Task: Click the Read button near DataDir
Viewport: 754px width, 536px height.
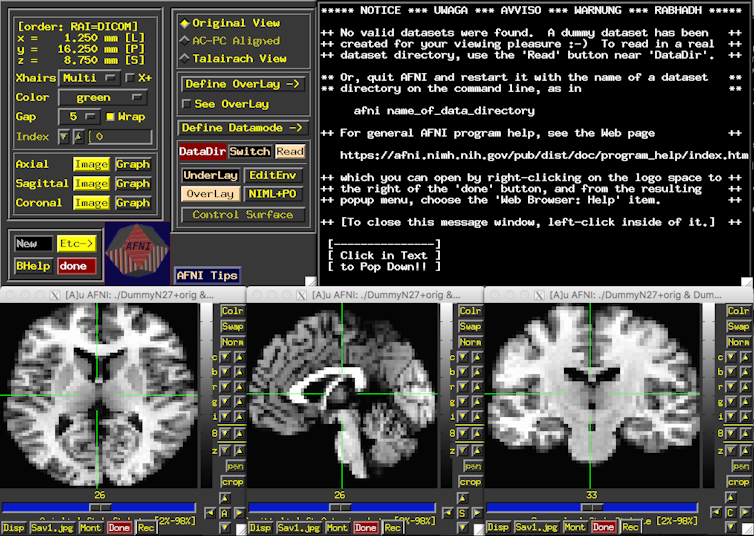Action: pyautogui.click(x=290, y=151)
